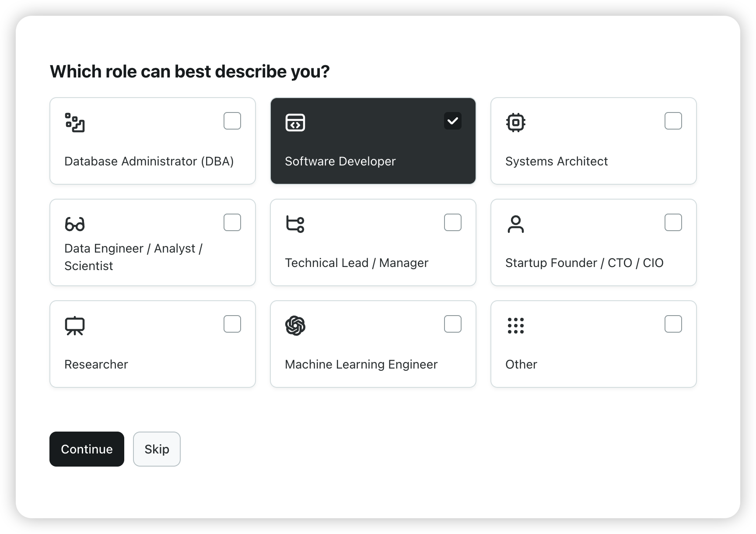Click the glasses icon for Data Engineer
This screenshot has width=756, height=534.
[x=75, y=224]
